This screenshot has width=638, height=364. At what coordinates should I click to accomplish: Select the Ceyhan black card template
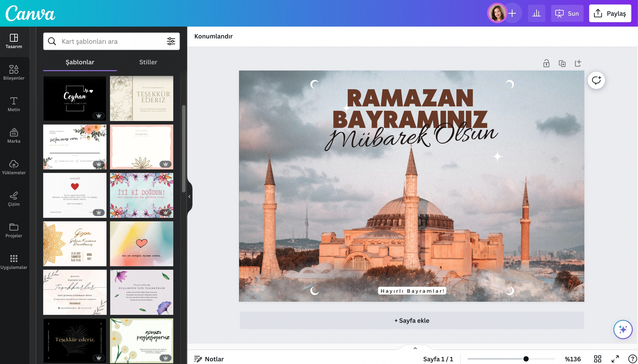[x=75, y=98]
